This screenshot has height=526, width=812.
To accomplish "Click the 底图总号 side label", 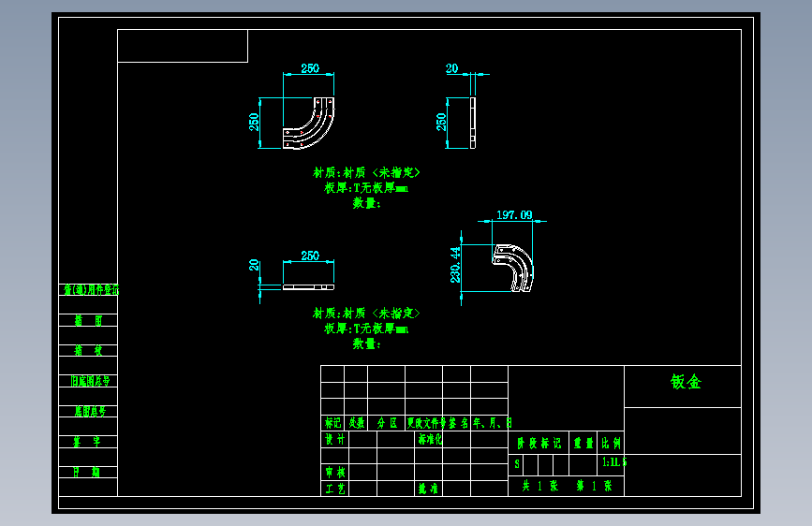I will (x=90, y=412).
